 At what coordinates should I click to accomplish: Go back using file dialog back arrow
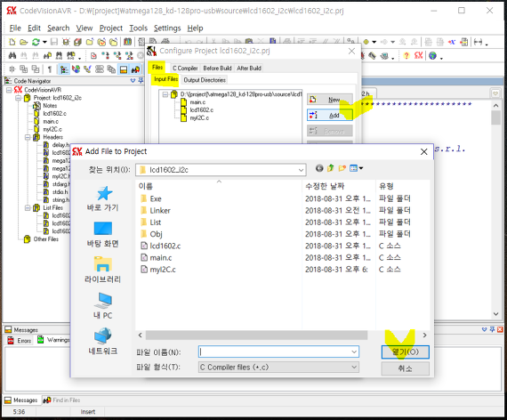pos(319,168)
